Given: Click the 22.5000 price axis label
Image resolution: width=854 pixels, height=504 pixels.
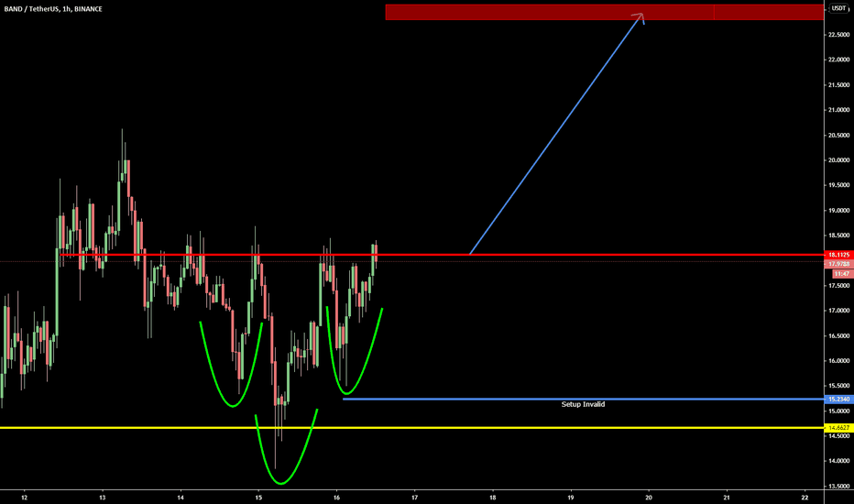Looking at the screenshot, I should (838, 34).
